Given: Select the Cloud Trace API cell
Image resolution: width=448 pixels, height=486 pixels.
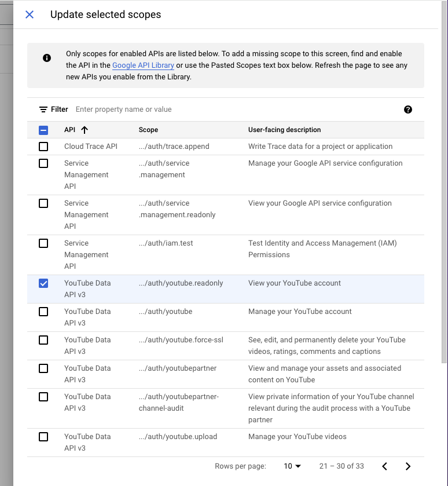Looking at the screenshot, I should (x=91, y=147).
